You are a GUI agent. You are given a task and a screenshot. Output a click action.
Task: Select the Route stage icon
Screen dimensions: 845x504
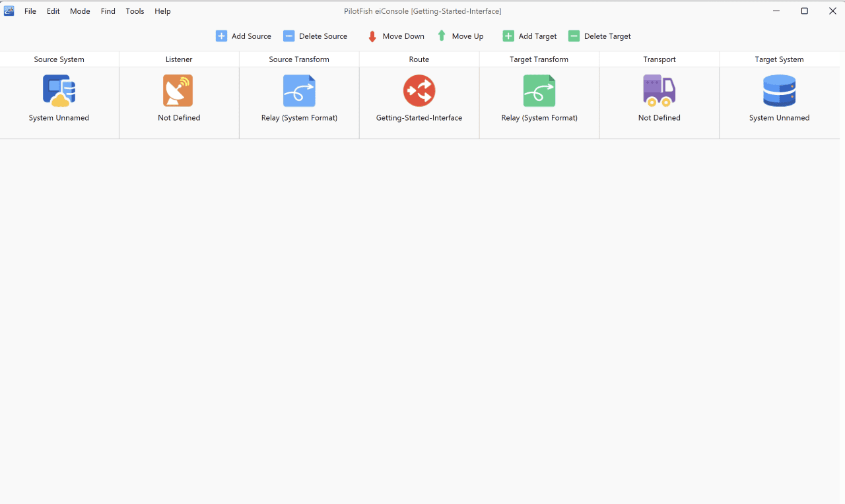(419, 90)
